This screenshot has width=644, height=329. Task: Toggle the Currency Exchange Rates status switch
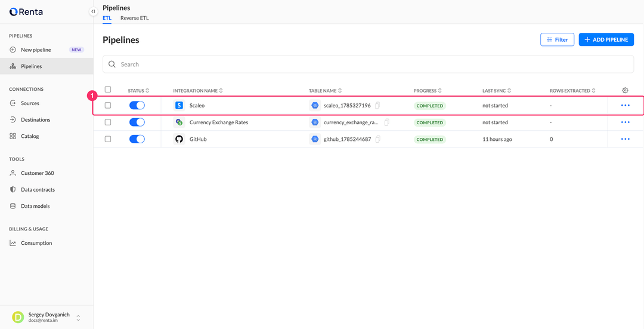pyautogui.click(x=137, y=122)
